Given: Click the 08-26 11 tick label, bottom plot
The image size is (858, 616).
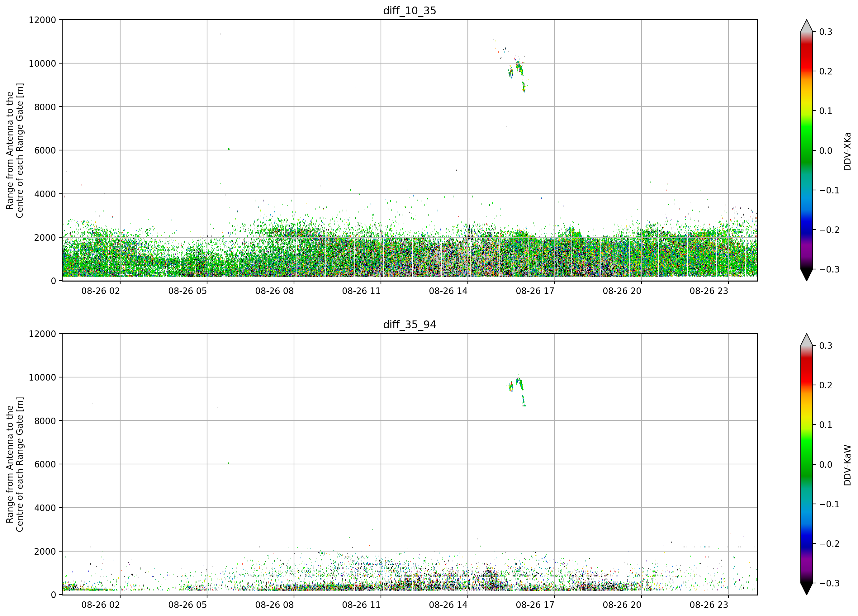Looking at the screenshot, I should 361,605.
